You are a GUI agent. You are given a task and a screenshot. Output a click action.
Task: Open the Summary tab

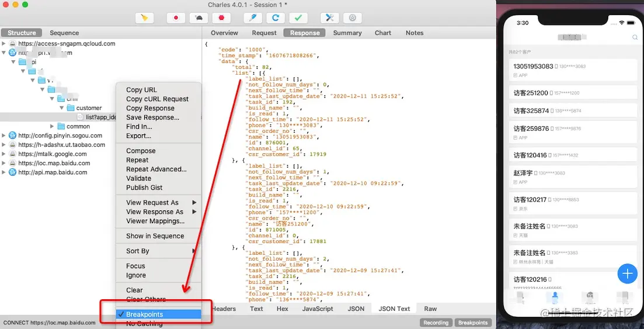(x=347, y=33)
